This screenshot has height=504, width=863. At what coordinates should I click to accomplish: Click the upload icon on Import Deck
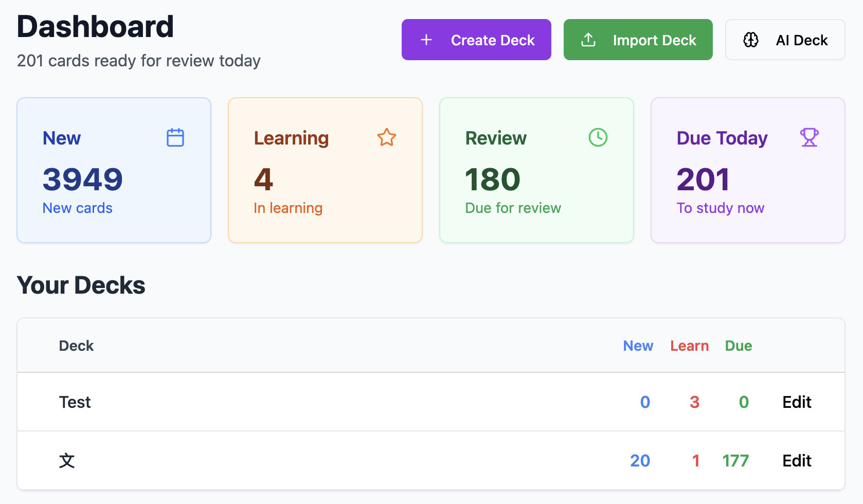pyautogui.click(x=588, y=39)
